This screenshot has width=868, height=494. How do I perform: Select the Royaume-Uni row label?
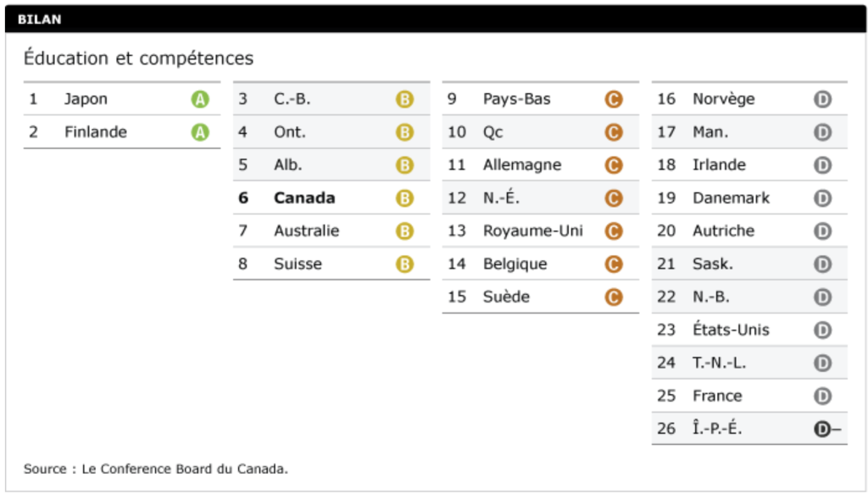point(532,231)
